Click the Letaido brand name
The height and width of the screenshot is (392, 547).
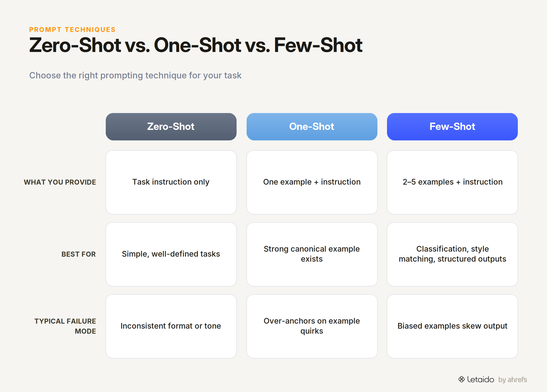(480, 379)
